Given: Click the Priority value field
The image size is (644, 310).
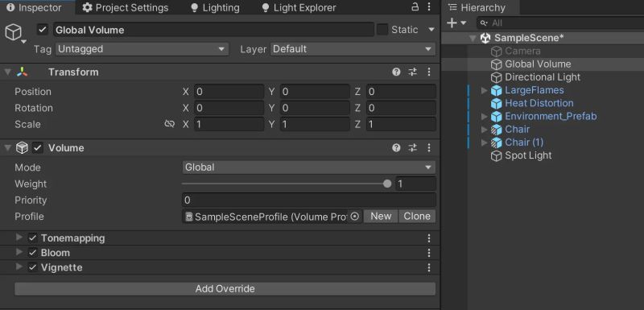Looking at the screenshot, I should pyautogui.click(x=309, y=200).
